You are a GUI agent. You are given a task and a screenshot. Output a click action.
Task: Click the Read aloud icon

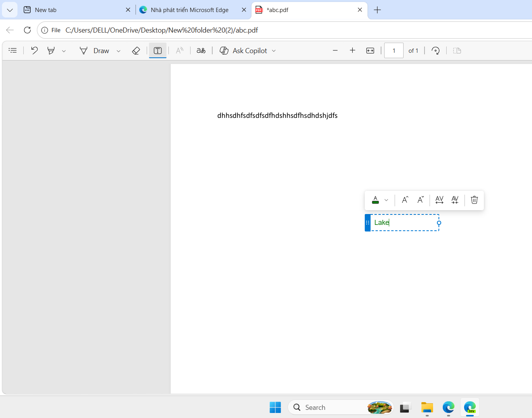(x=179, y=50)
